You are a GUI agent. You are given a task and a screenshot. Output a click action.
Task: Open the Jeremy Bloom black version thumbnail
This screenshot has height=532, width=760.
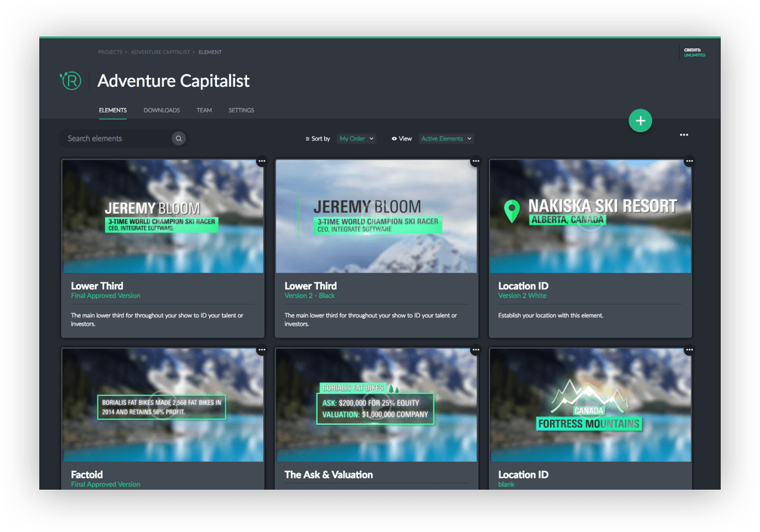pos(376,216)
